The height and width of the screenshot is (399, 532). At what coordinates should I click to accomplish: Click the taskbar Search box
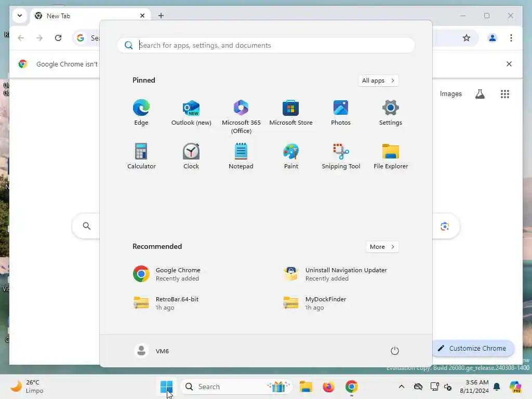point(236,387)
